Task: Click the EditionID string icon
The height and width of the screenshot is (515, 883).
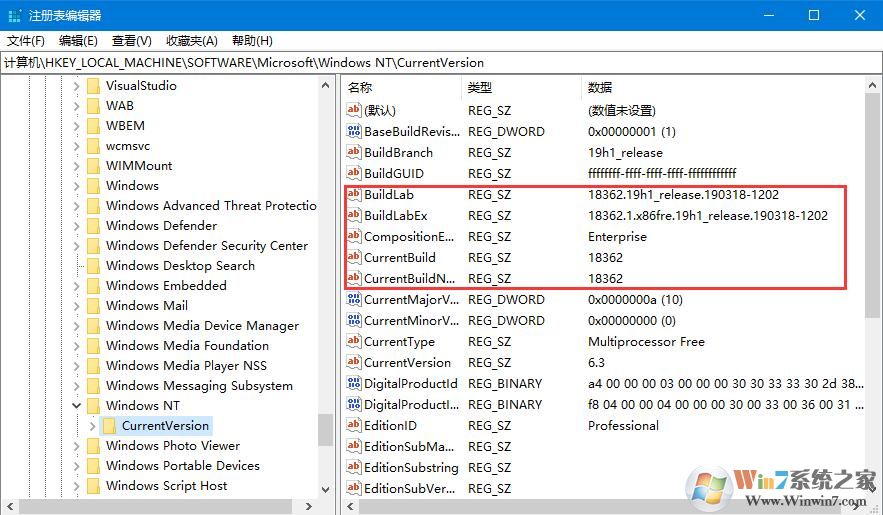Action: (354, 425)
